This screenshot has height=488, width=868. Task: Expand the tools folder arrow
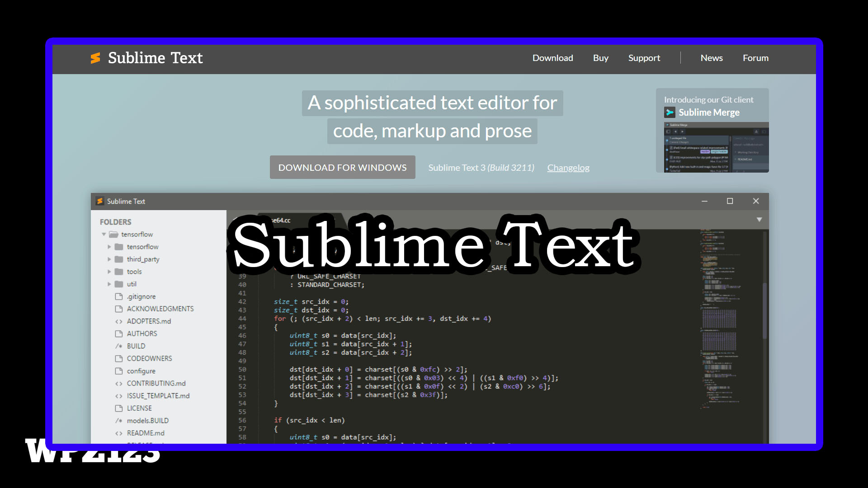point(109,272)
